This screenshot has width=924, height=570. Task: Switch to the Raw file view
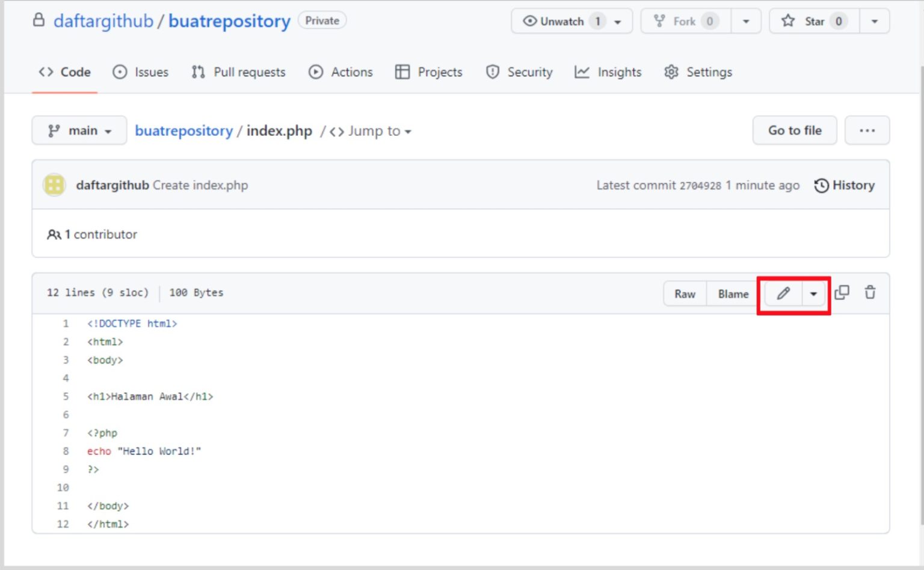pyautogui.click(x=685, y=294)
